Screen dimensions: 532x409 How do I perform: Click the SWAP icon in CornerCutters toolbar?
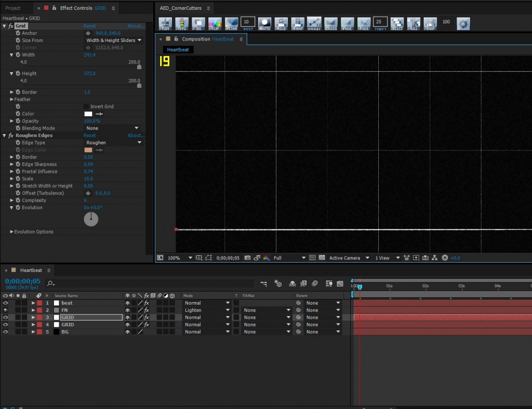(x=298, y=23)
